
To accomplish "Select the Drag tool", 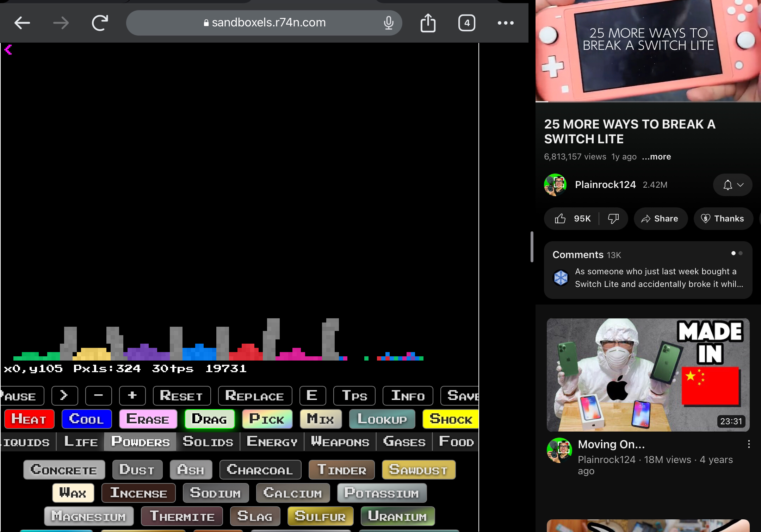I will point(210,419).
